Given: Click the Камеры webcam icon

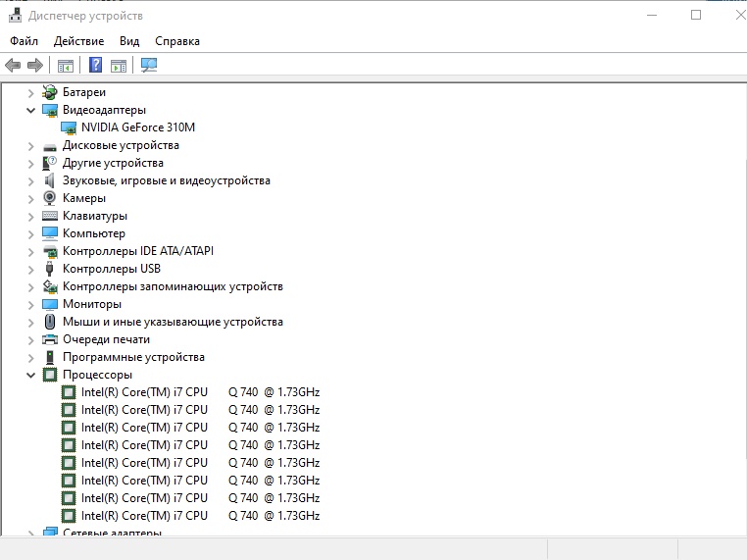Looking at the screenshot, I should pyautogui.click(x=50, y=198).
